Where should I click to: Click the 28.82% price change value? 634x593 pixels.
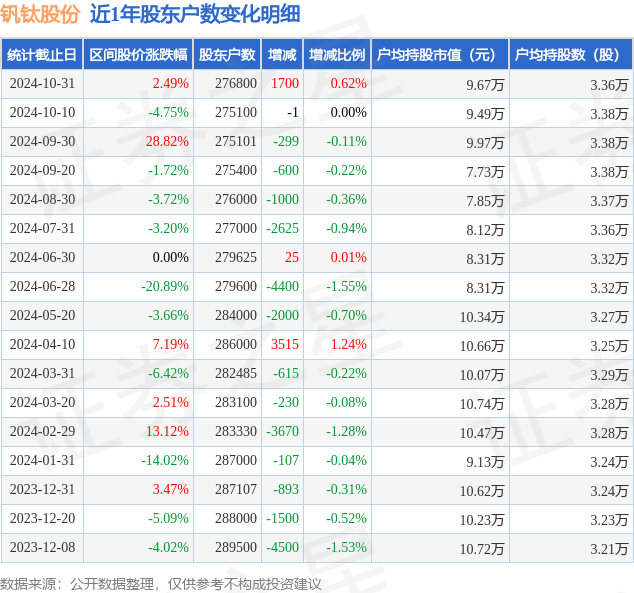pyautogui.click(x=167, y=141)
